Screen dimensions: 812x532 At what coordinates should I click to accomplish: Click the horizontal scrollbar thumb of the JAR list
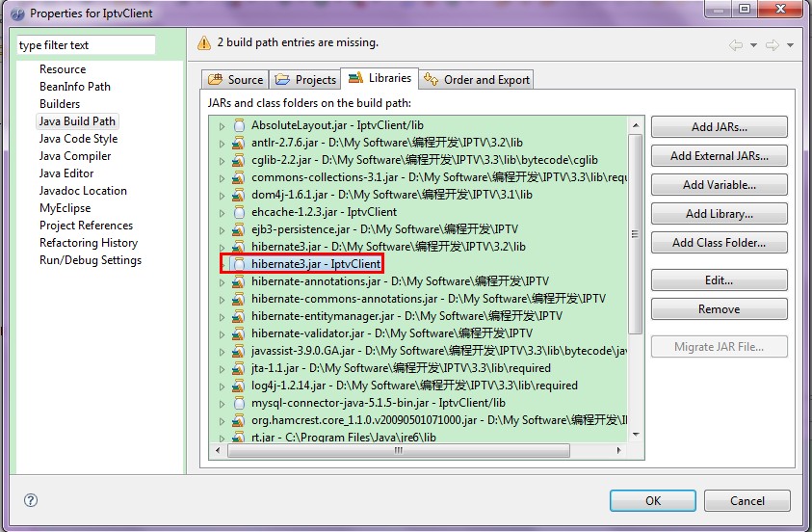tap(399, 450)
